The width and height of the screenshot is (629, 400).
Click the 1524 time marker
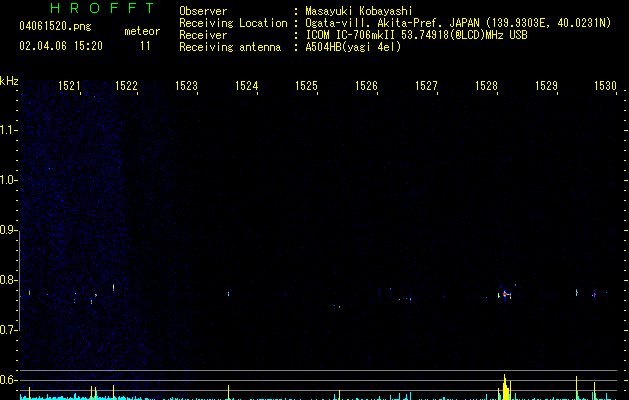[246, 86]
